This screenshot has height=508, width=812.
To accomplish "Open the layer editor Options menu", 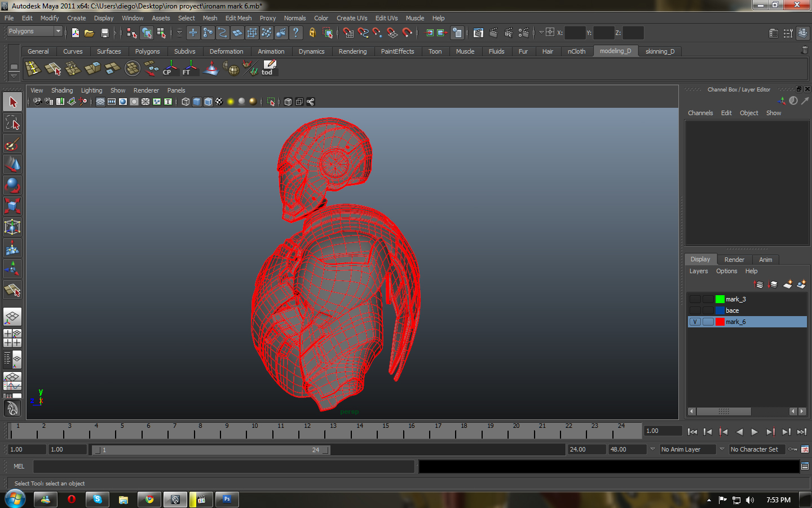I will click(x=726, y=271).
